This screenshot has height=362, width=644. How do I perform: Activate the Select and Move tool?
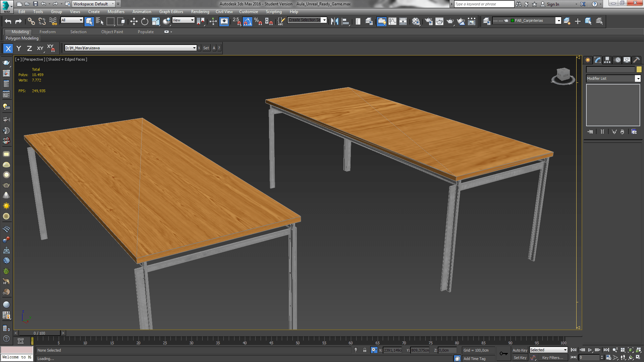(x=134, y=21)
